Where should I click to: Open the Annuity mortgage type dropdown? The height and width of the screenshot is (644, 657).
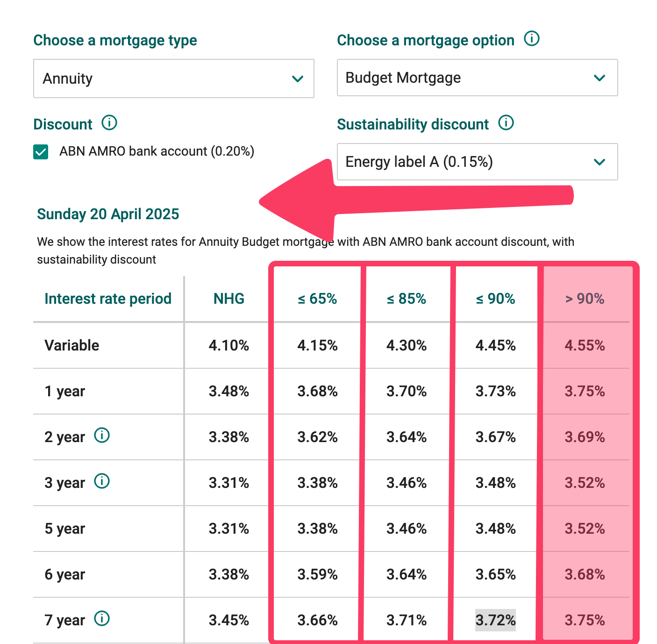coord(173,79)
